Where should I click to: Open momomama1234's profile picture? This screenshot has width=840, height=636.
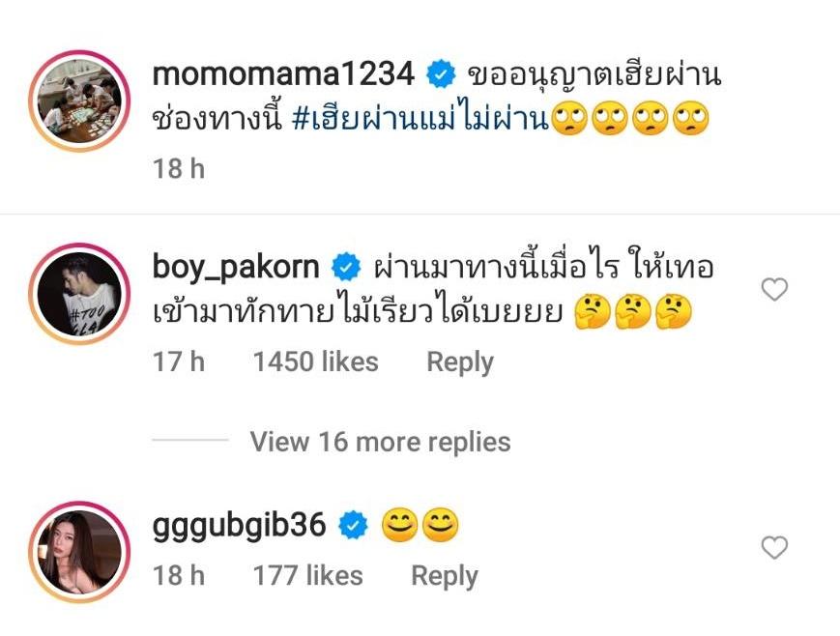(x=79, y=101)
